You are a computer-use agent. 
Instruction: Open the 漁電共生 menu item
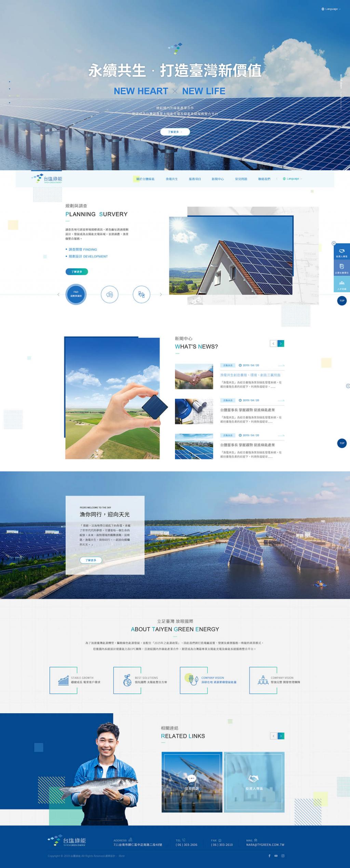[x=172, y=179]
